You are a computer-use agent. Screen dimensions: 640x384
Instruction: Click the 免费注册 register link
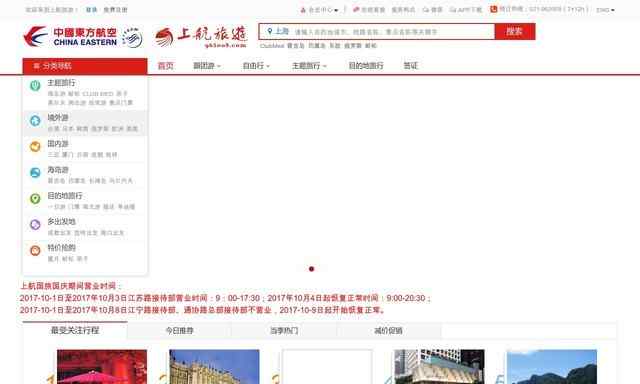pyautogui.click(x=115, y=10)
